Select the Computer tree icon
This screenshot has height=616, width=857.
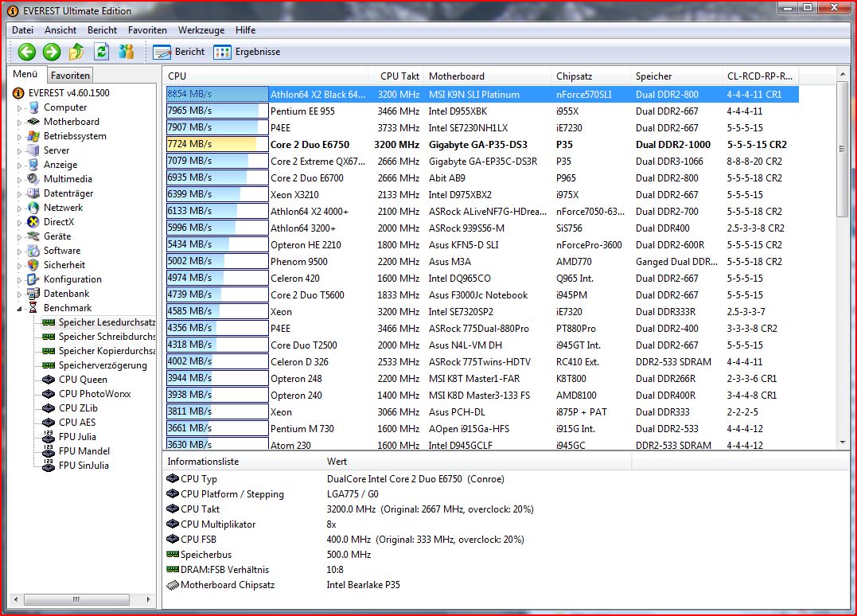pos(34,107)
